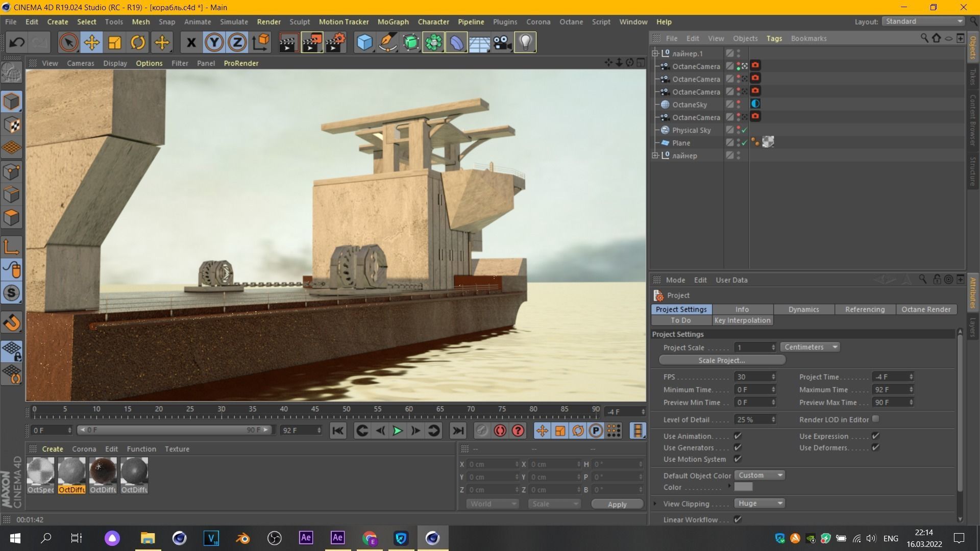Toggle Use Motion System checkbox
This screenshot has width=980, height=551.
coord(738,459)
